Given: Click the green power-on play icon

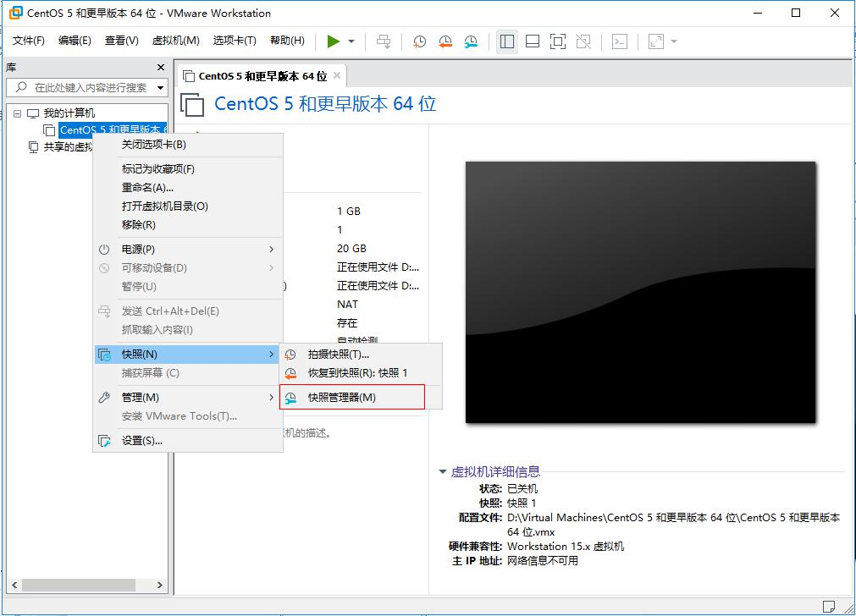Looking at the screenshot, I should 333,41.
